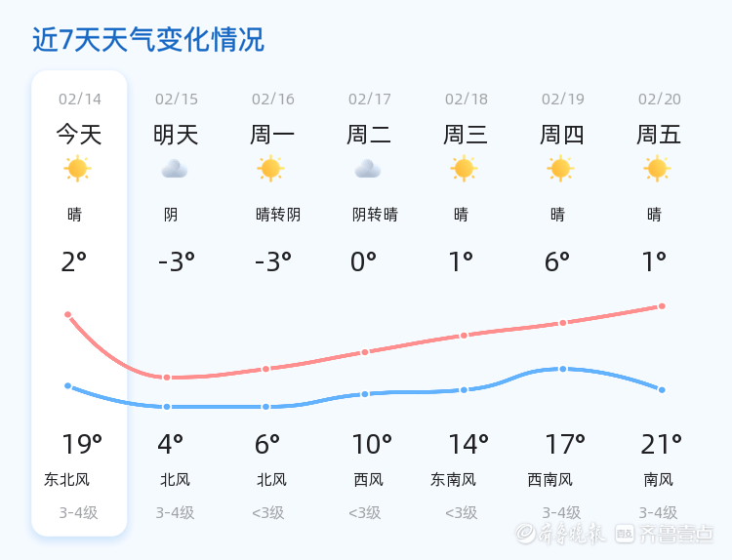Screen dimensions: 732x560
Task: Click the red curve point for 周五
Action: click(662, 306)
